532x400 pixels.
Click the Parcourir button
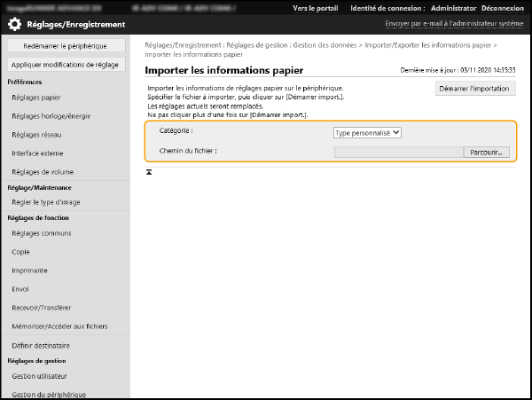coord(487,152)
